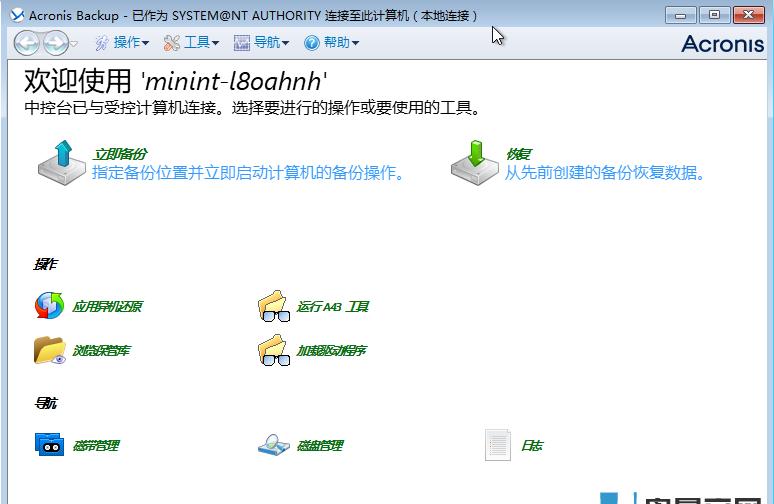Image resolution: width=774 pixels, height=504 pixels.
Task: Open the 操作 menu
Action: click(x=131, y=42)
